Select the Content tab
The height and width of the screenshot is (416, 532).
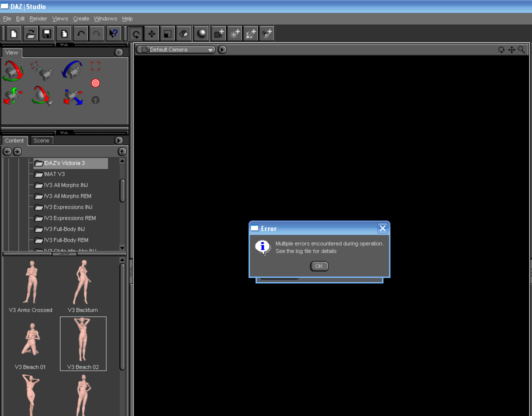[14, 140]
